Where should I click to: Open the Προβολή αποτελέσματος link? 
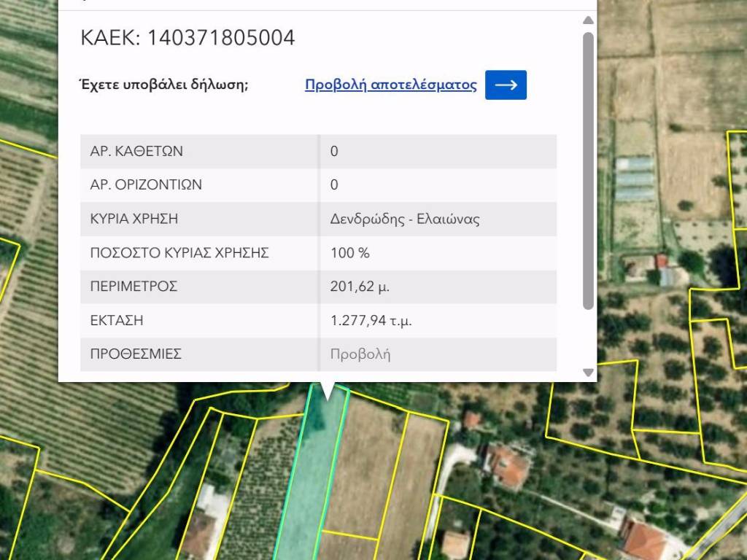[390, 85]
